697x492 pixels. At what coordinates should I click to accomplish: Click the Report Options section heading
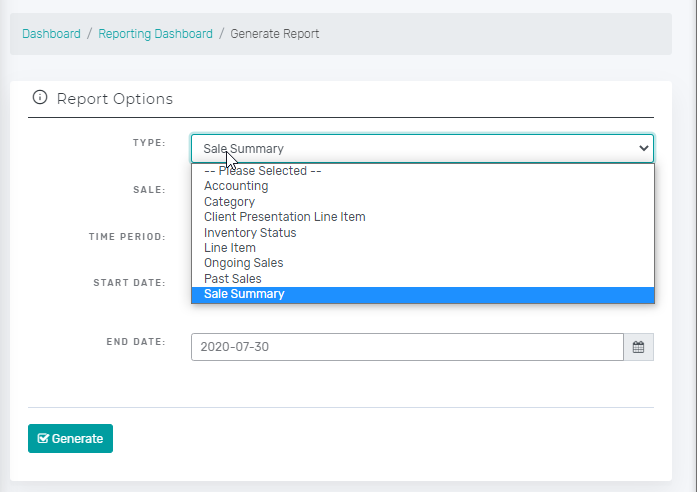click(115, 99)
